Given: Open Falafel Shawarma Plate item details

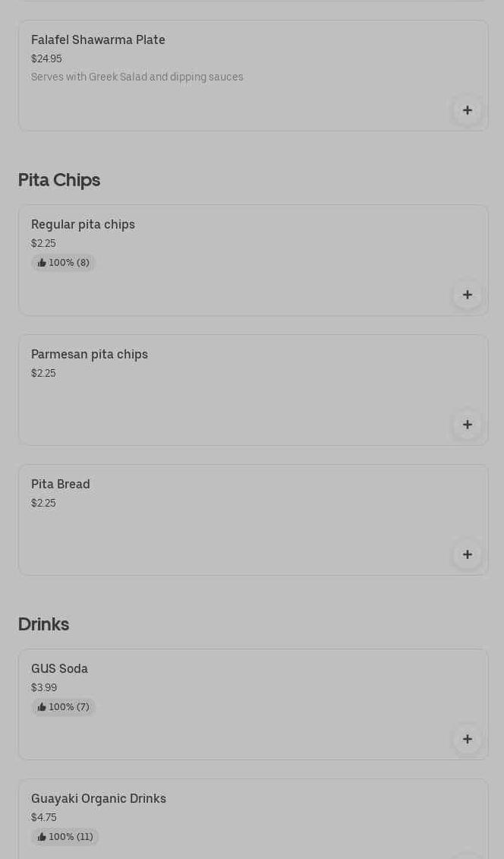Looking at the screenshot, I should 98,39.
